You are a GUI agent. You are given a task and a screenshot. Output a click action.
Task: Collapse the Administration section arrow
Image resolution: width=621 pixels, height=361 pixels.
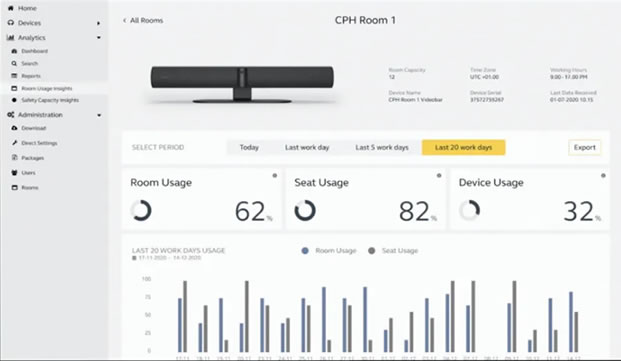tap(99, 115)
